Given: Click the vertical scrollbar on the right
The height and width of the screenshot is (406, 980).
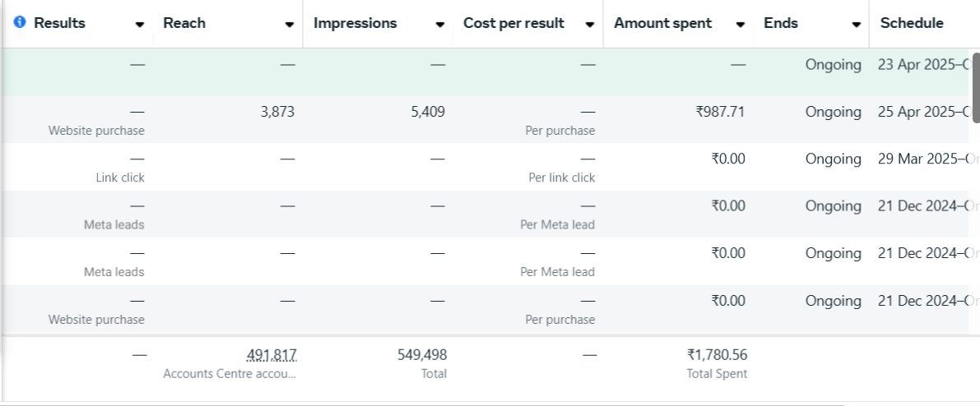Looking at the screenshot, I should coord(976,86).
